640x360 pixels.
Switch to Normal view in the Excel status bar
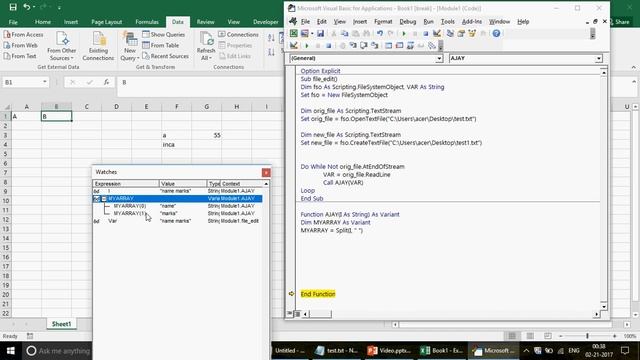pos(512,336)
